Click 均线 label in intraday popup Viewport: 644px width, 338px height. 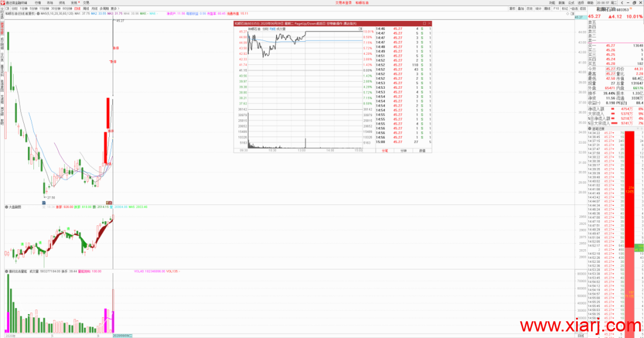273,29
